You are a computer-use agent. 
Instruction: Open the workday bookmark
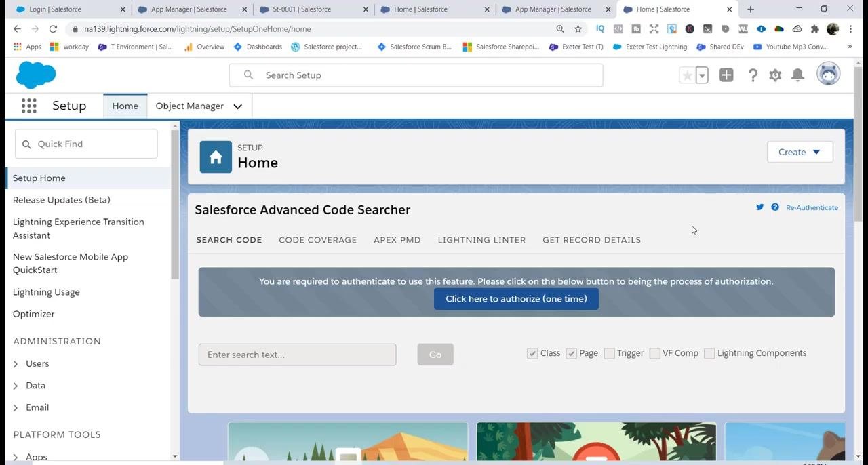tap(70, 47)
